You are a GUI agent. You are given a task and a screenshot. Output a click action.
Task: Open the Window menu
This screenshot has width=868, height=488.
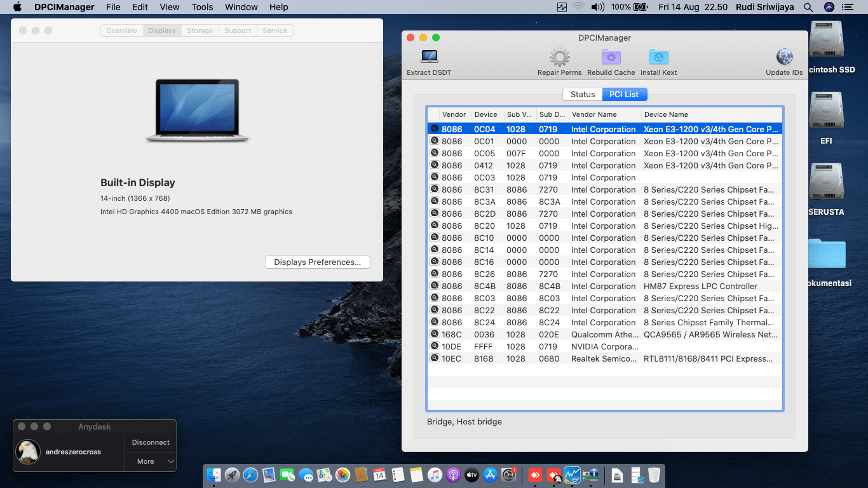click(241, 7)
